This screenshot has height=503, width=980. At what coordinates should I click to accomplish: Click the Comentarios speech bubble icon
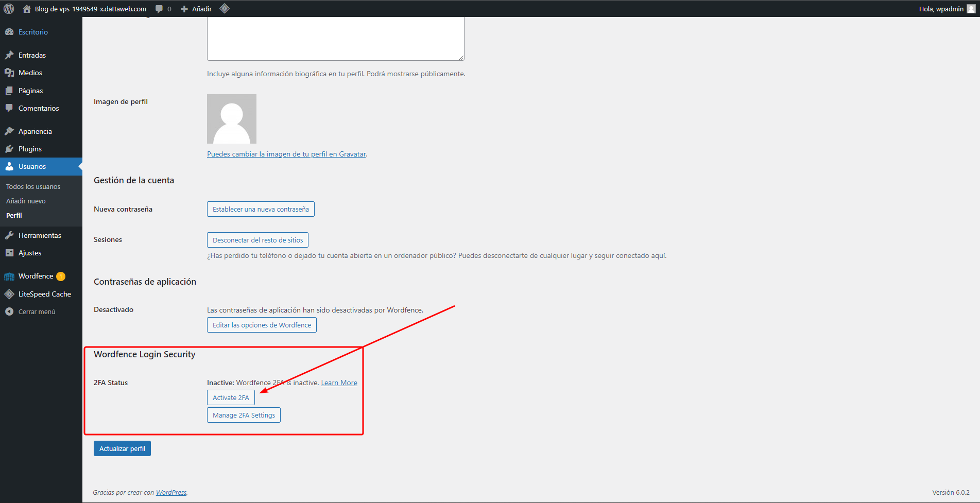click(x=9, y=108)
